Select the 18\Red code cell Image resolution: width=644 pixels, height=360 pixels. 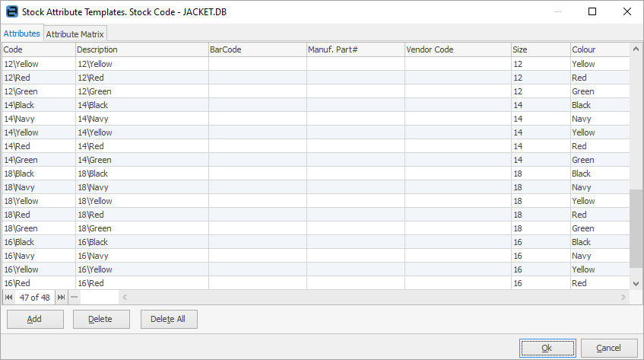coord(39,215)
